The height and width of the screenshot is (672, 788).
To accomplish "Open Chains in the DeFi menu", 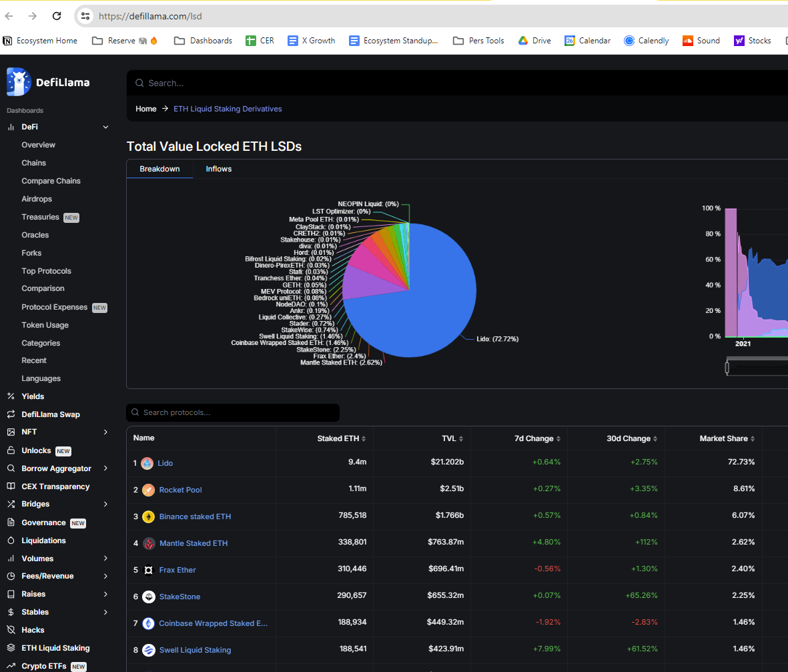I will pos(33,163).
